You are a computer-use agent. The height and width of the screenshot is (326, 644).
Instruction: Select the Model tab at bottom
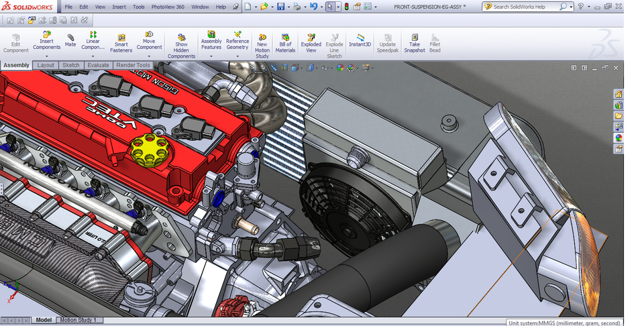pos(44,320)
